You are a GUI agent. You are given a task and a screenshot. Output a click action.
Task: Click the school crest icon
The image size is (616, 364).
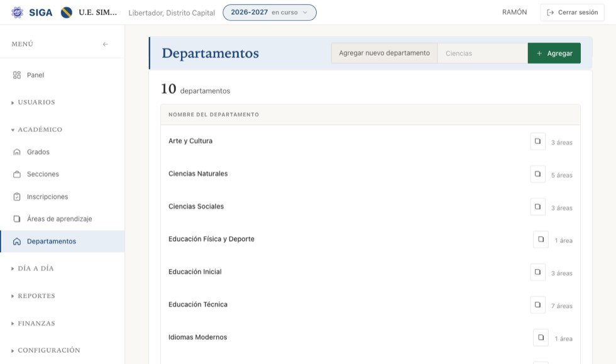pyautogui.click(x=67, y=13)
